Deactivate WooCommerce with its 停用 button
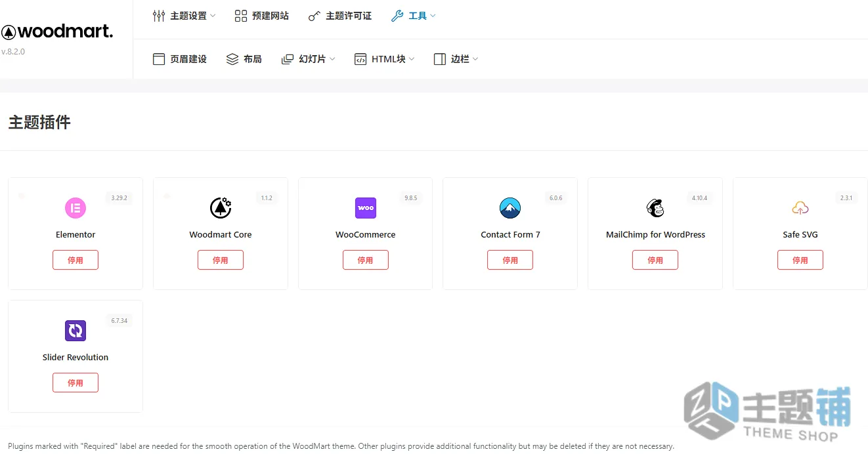This screenshot has height=460, width=868. (x=366, y=260)
